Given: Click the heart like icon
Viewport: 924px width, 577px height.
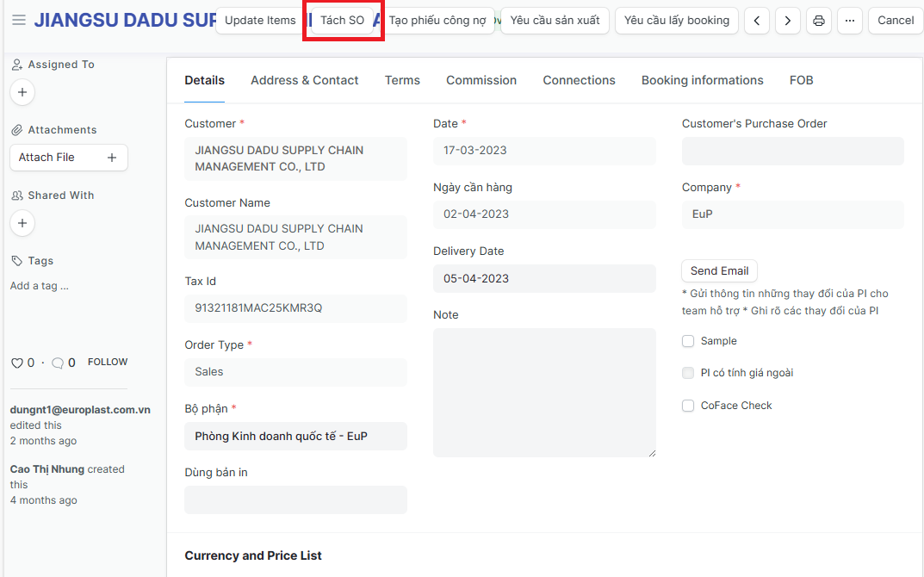Looking at the screenshot, I should pyautogui.click(x=16, y=363).
